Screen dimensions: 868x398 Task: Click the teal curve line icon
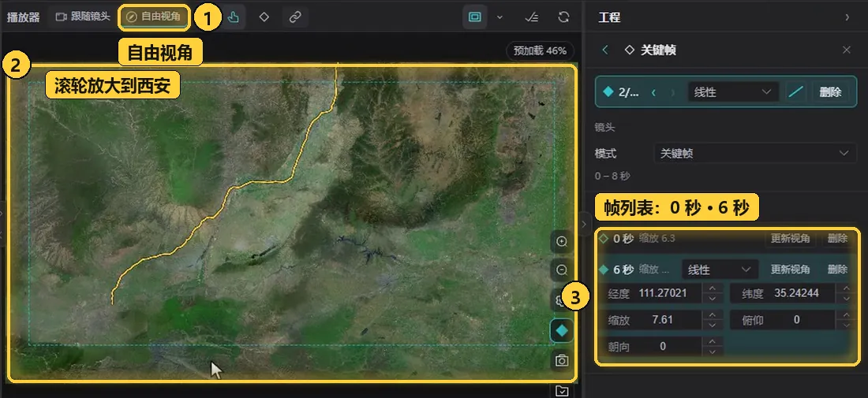[x=796, y=92]
